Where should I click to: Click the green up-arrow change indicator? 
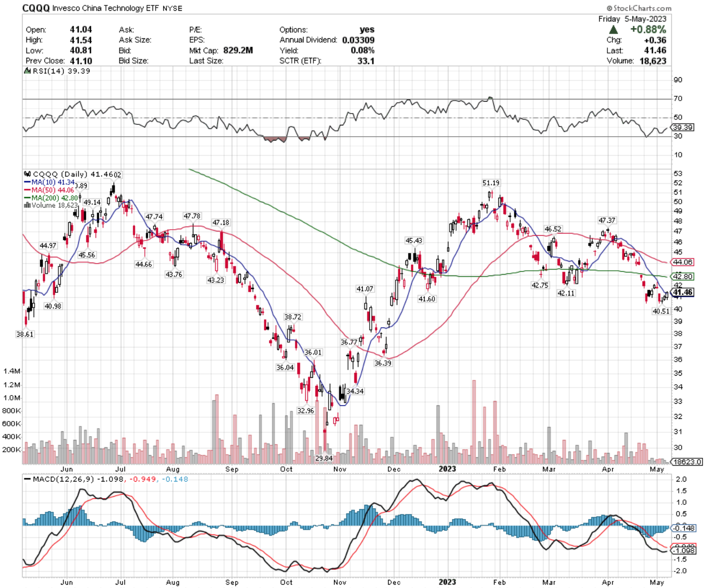click(613, 30)
